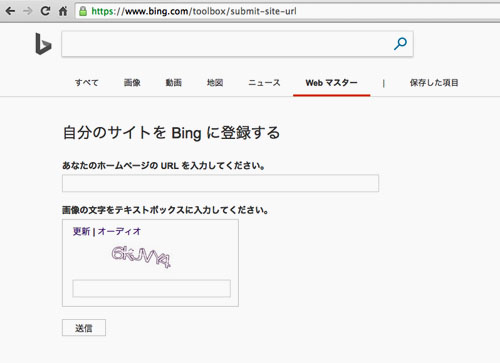Play audio captcha via オーディオ link
This screenshot has height=363, width=500.
pyautogui.click(x=119, y=231)
